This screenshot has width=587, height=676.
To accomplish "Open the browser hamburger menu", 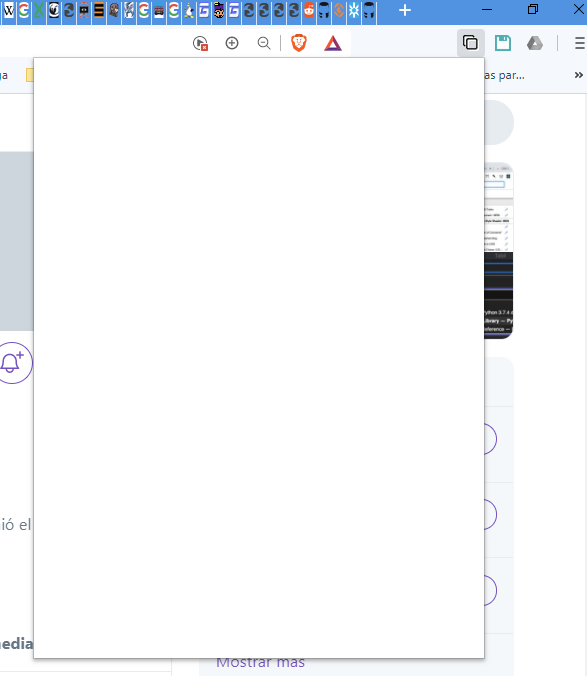I will coord(580,43).
